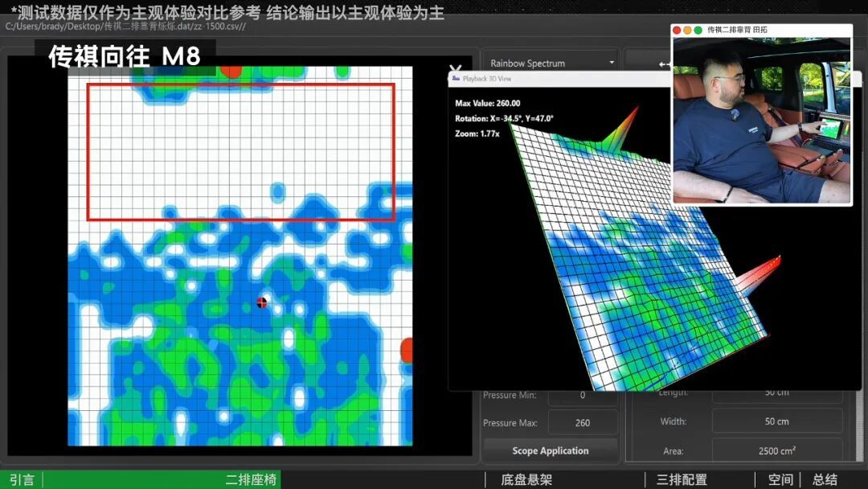This screenshot has height=489, width=868.
Task: Jump to the 引言 chapter
Action: coord(23,479)
